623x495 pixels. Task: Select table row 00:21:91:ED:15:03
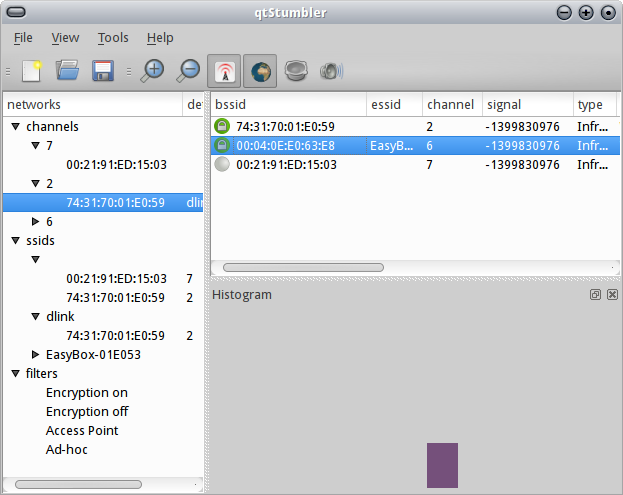point(415,164)
